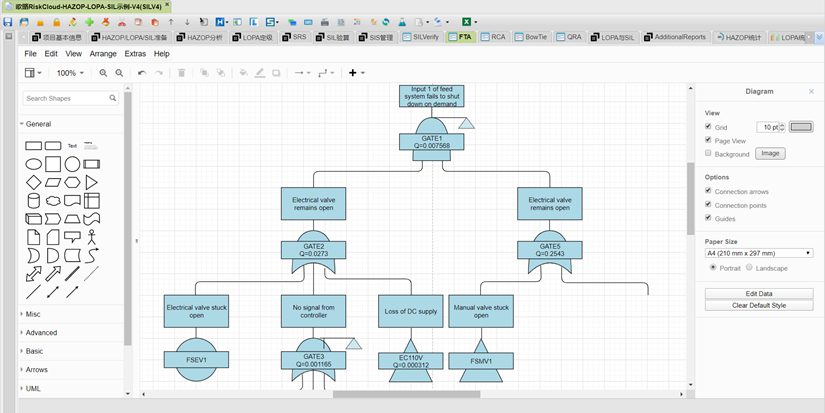Click the insert plus icon
This screenshot has height=413, width=825.
pos(352,73)
